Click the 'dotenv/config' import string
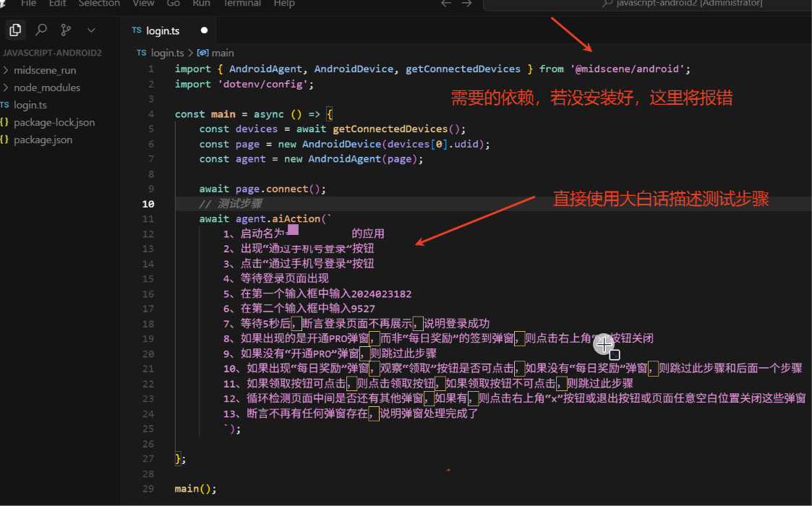 (262, 84)
